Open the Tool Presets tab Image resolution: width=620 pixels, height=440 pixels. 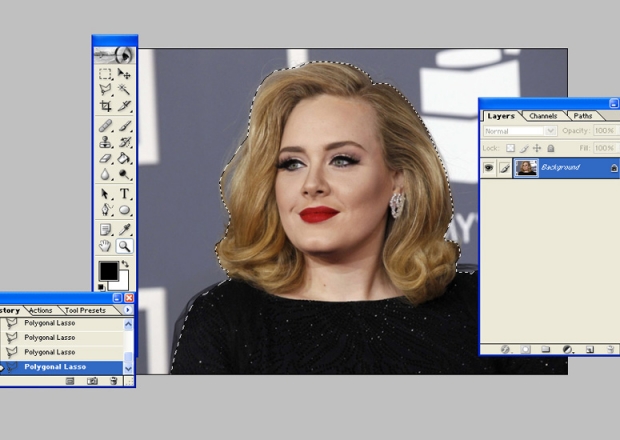point(85,310)
